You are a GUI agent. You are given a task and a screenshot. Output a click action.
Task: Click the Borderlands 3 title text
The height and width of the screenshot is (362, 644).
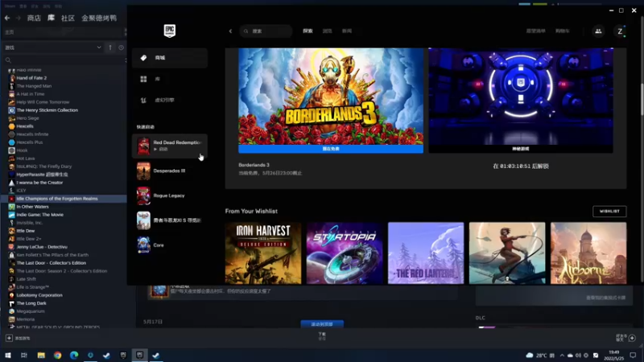pos(254,165)
